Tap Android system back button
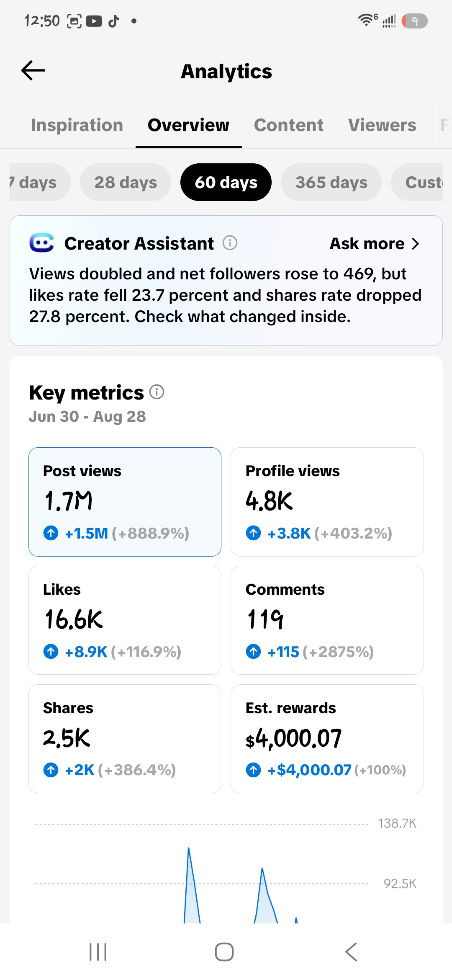This screenshot has height=980, width=452. pos(351,952)
